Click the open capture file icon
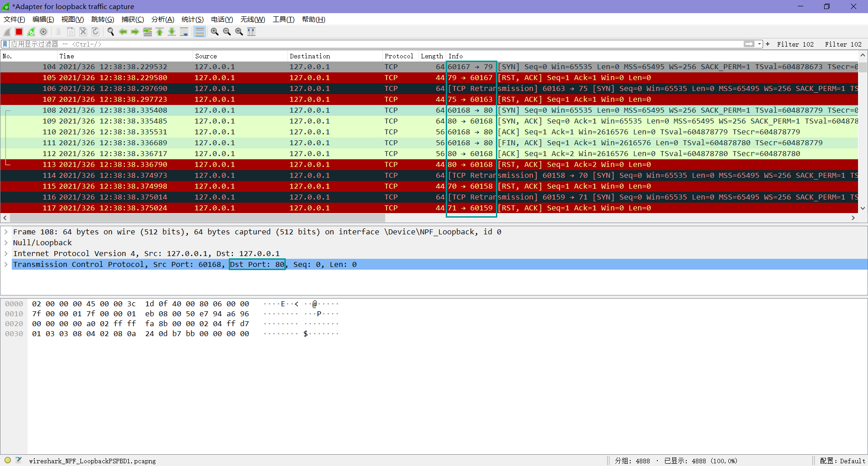The width and height of the screenshot is (868, 466). pos(59,32)
